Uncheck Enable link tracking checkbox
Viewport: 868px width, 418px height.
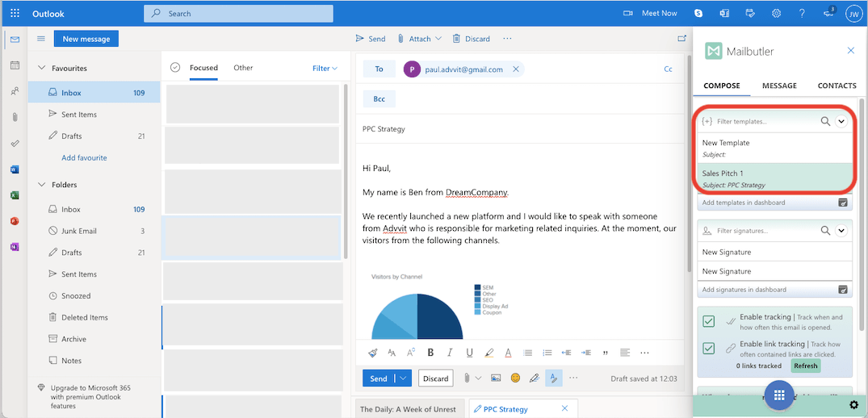tap(709, 349)
